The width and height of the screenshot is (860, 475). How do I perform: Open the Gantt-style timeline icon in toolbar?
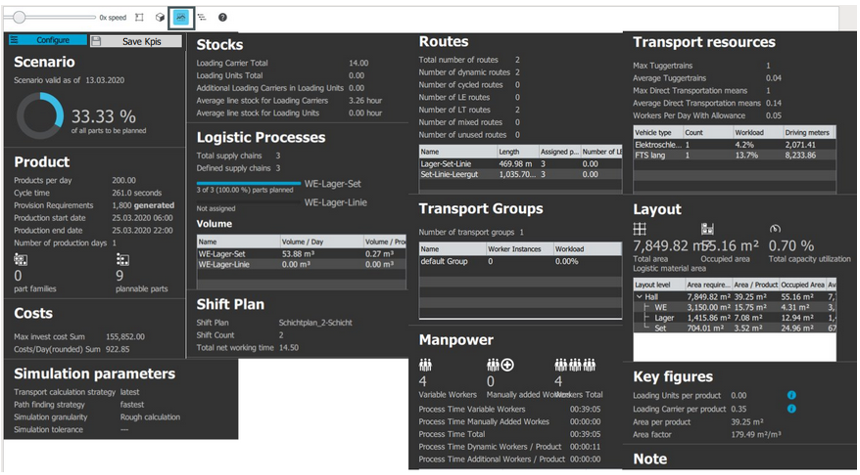(x=202, y=18)
